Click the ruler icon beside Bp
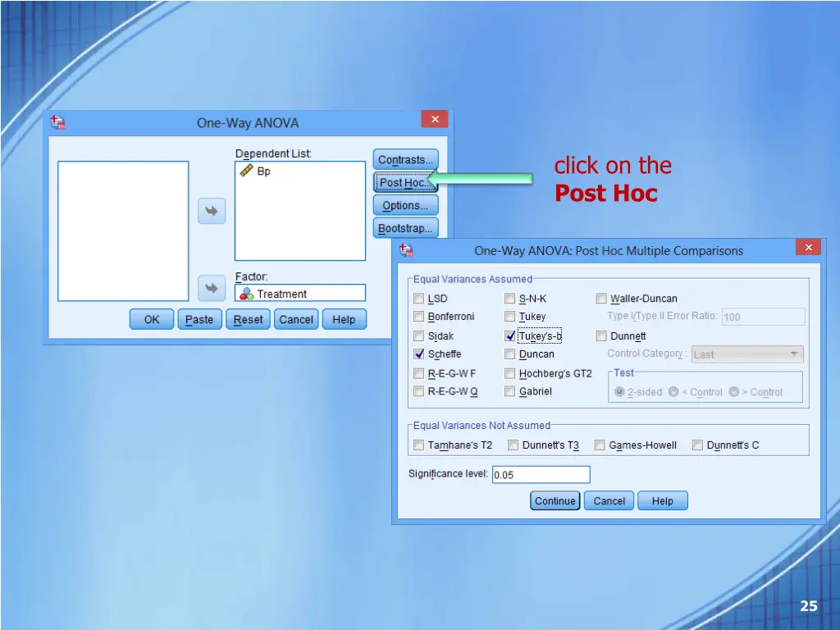Image resolution: width=840 pixels, height=630 pixels. click(x=246, y=171)
